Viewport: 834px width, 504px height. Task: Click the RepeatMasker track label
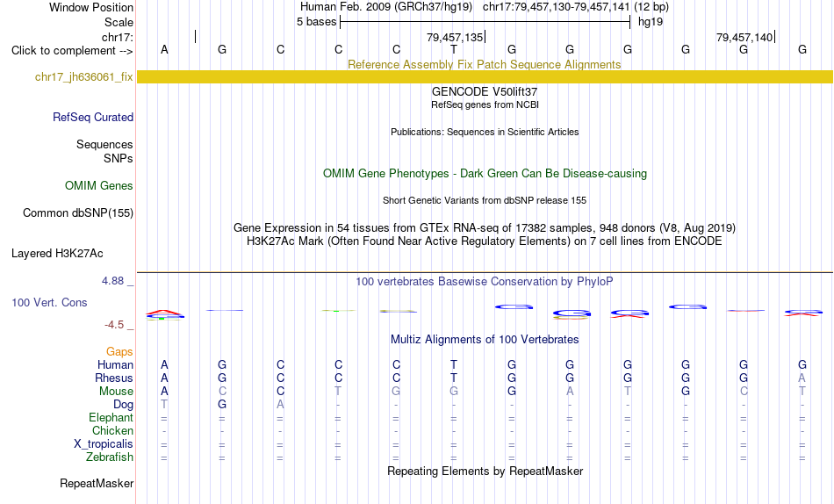(97, 483)
